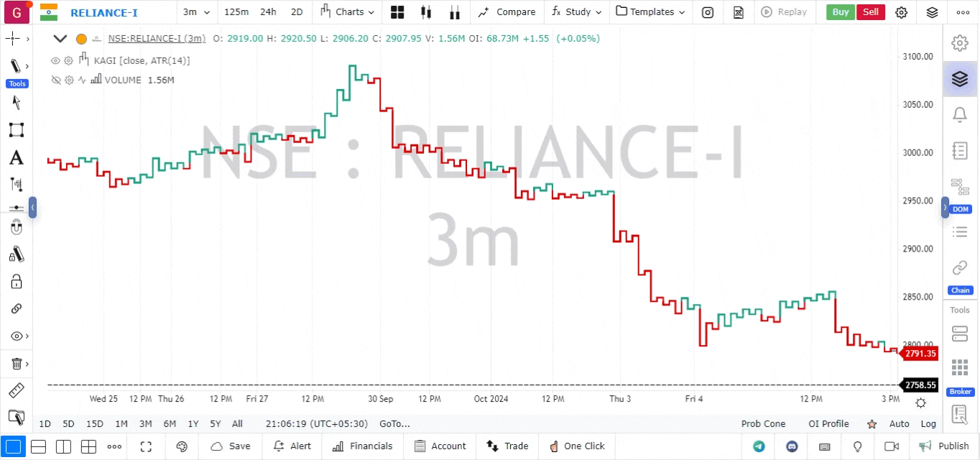Hide the VOLUME indicator using its eye toggle
The width and height of the screenshot is (980, 460).
click(55, 80)
